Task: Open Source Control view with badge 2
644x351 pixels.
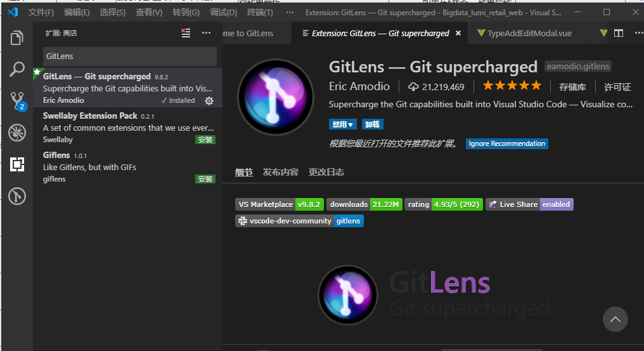Action: [x=18, y=101]
